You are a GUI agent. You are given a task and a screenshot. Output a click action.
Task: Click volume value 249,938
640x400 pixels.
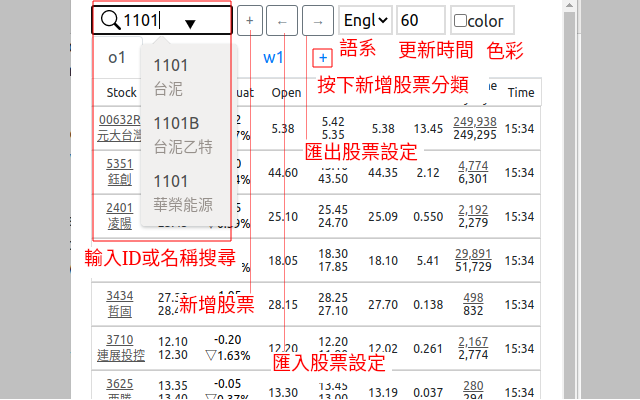pyautogui.click(x=475, y=122)
